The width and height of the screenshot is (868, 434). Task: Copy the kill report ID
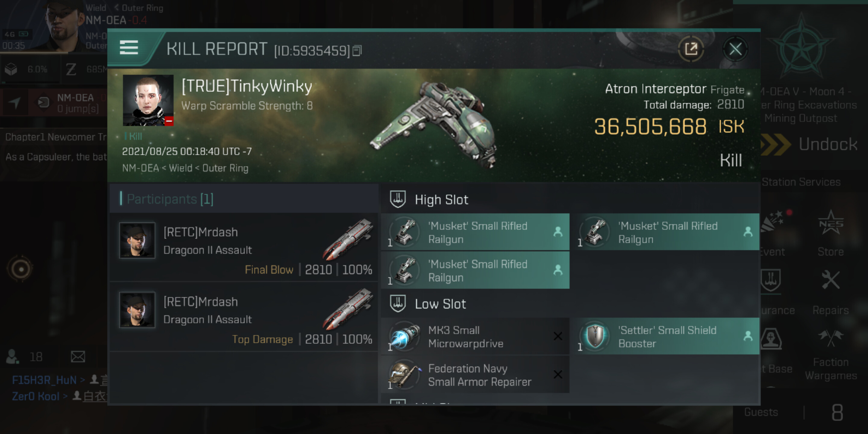[357, 51]
